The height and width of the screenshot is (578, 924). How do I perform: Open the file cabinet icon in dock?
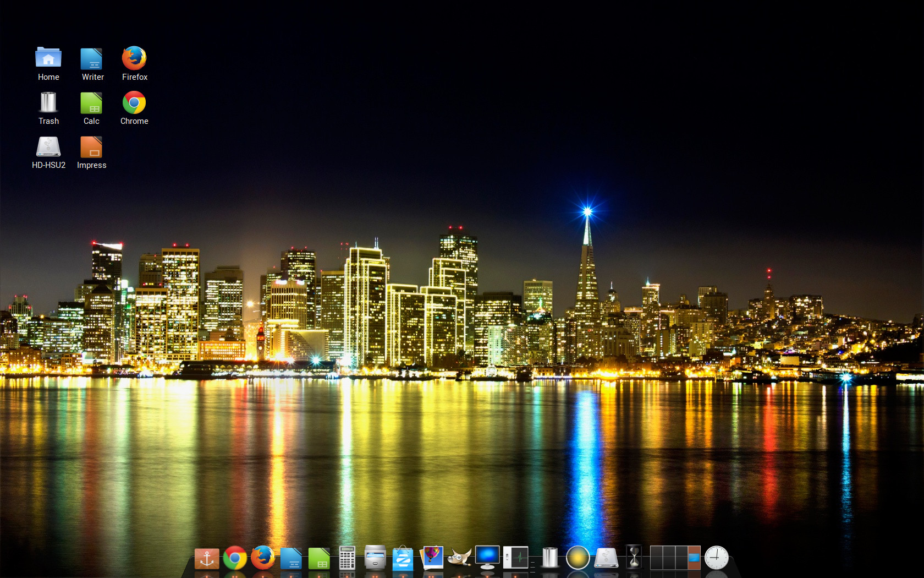point(375,558)
